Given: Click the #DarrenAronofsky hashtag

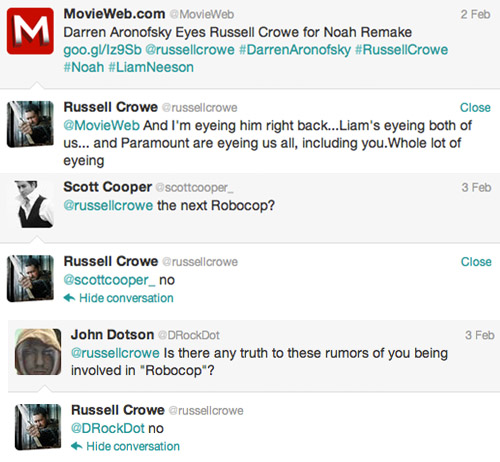Looking at the screenshot, I should [x=295, y=50].
